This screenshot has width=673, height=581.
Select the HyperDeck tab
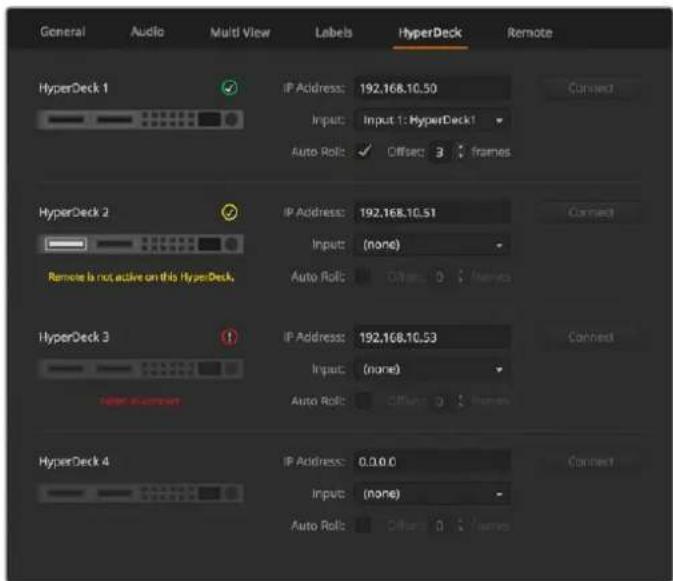click(x=430, y=33)
